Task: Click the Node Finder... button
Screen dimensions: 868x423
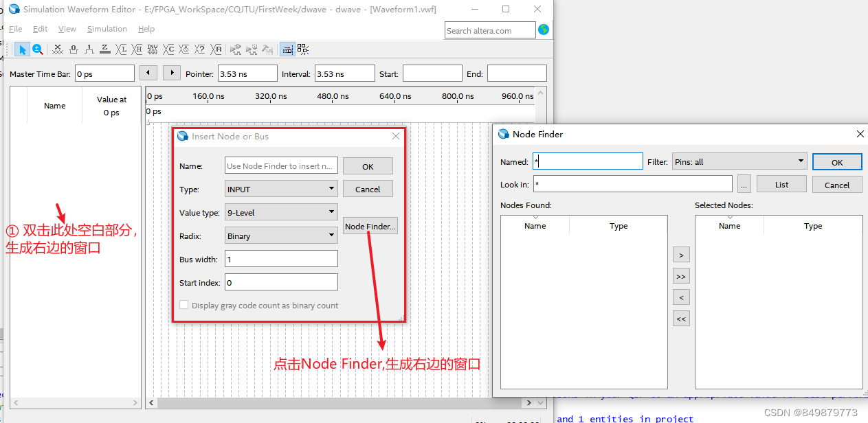Action: [370, 226]
